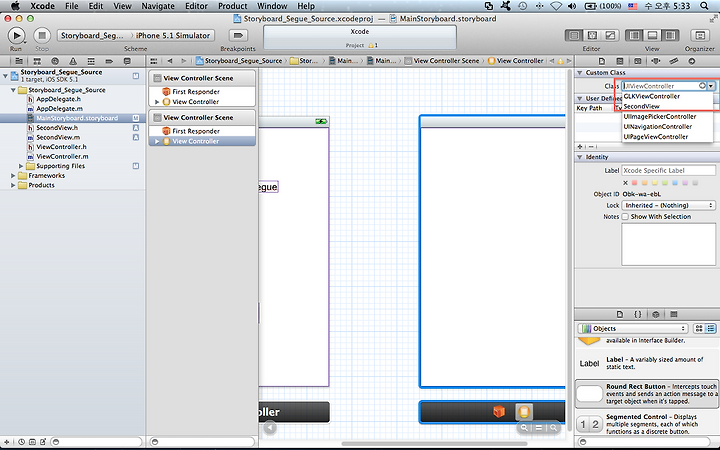Toggle the Utilities pane view button
Viewport: 720px width, 450px height.
pyautogui.click(x=670, y=35)
